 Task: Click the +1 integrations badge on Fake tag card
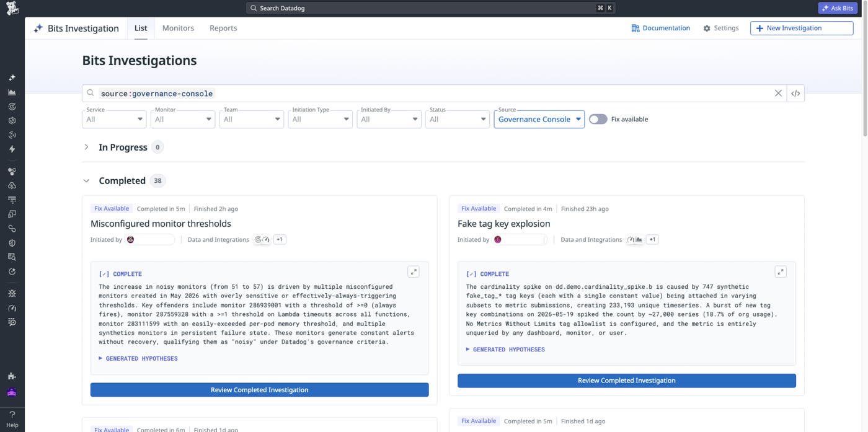click(652, 239)
